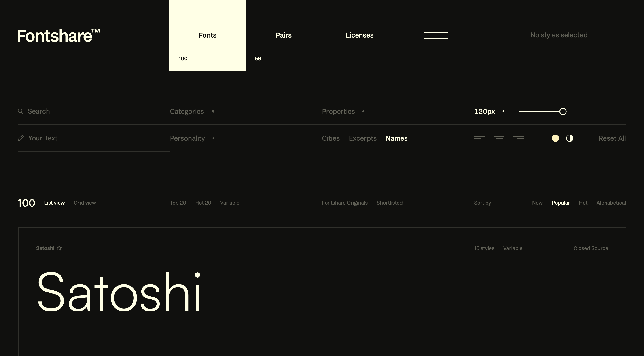
Task: Click the search magnifier icon
Action: click(x=21, y=111)
